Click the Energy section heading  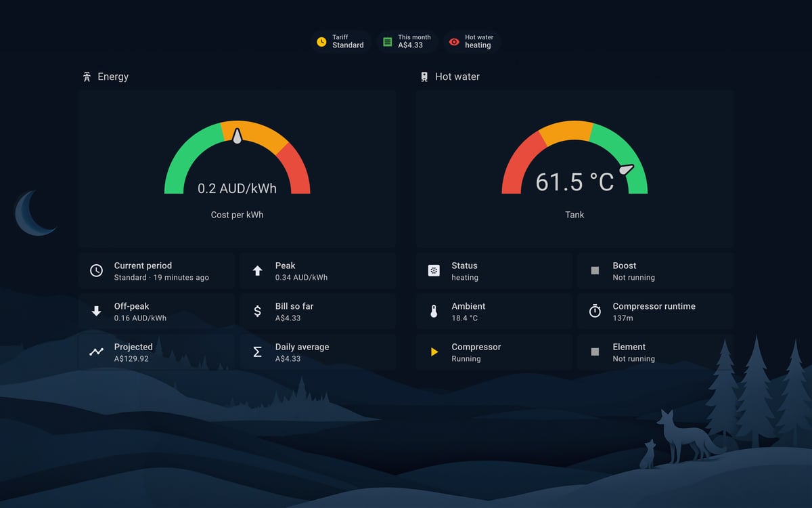(x=112, y=77)
